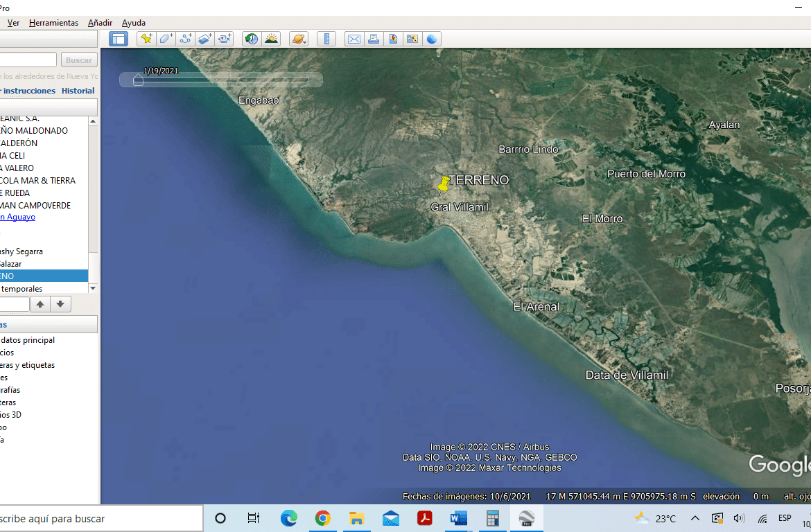View current location in Google Maps
The image size is (811, 532).
click(393, 39)
